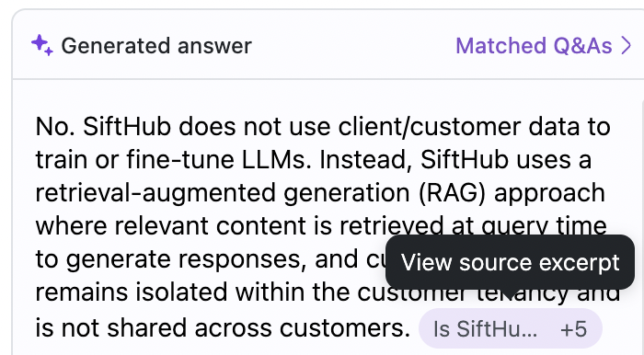Screen dimensions: 644x355
Task: Click the word "relevant" in the answer
Action: click(161, 225)
